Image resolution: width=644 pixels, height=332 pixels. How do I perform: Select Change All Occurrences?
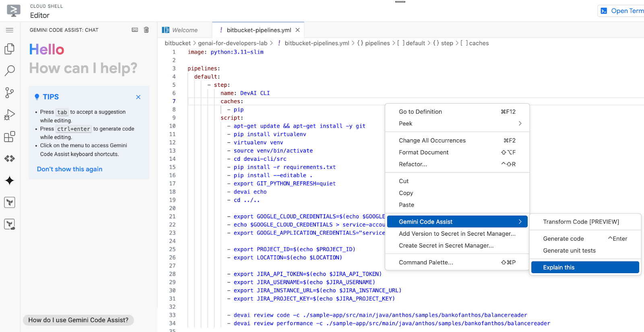pyautogui.click(x=457, y=141)
